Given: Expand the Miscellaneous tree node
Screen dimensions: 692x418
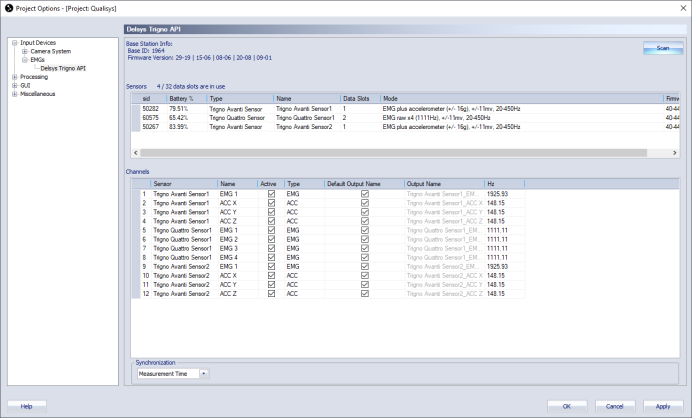Looking at the screenshot, I should [15, 94].
